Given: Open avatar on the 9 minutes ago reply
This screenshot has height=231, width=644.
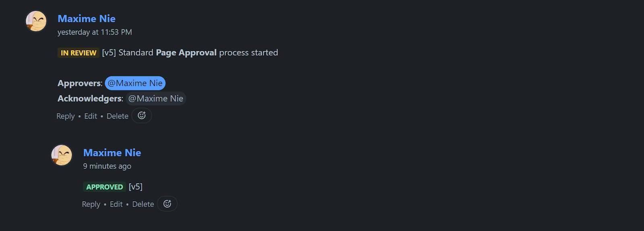Looking at the screenshot, I should click(x=62, y=155).
